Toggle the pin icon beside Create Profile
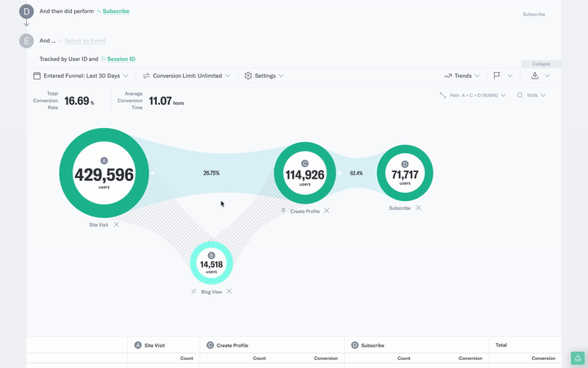588x368 pixels. tap(284, 210)
